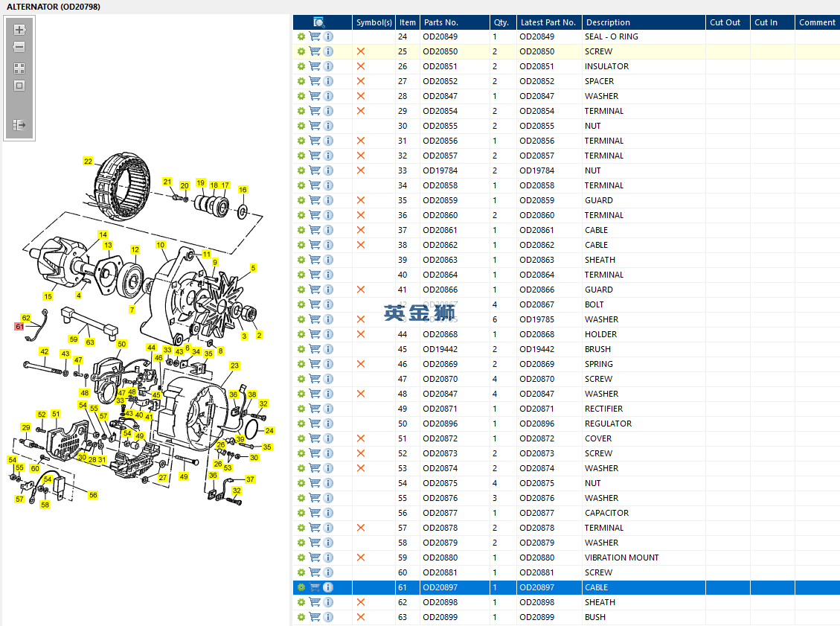840x626 pixels.
Task: Zoom out the alternator diagram
Action: [19, 47]
